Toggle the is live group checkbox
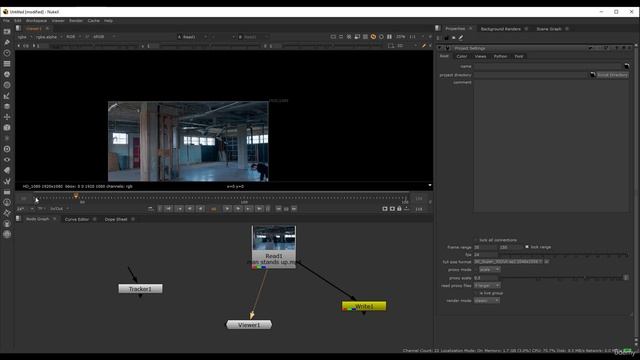The image size is (640, 360). [476, 293]
